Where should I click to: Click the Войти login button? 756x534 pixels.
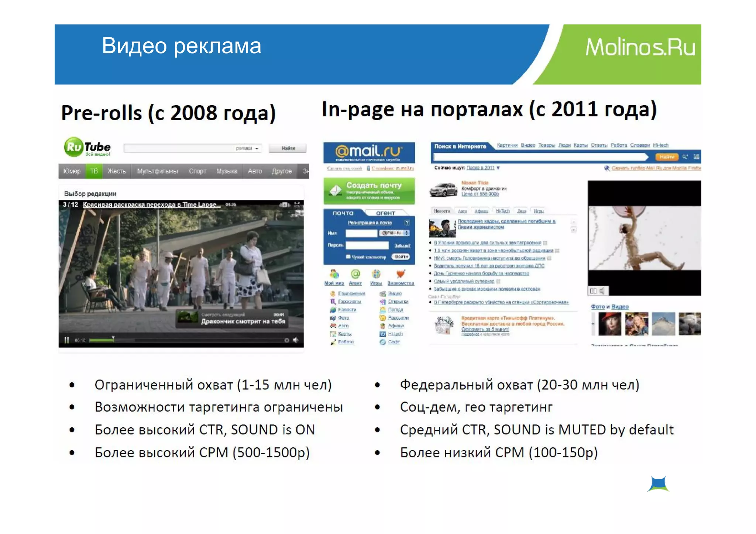(x=401, y=257)
